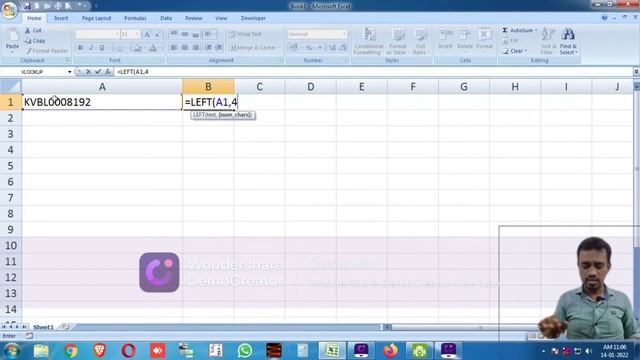Toggle Wrap Text
Image resolution: width=640 pixels, height=360 pixels.
[245, 34]
